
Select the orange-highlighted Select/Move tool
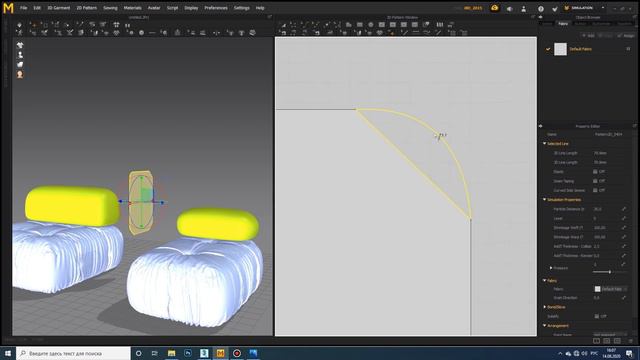point(34,25)
